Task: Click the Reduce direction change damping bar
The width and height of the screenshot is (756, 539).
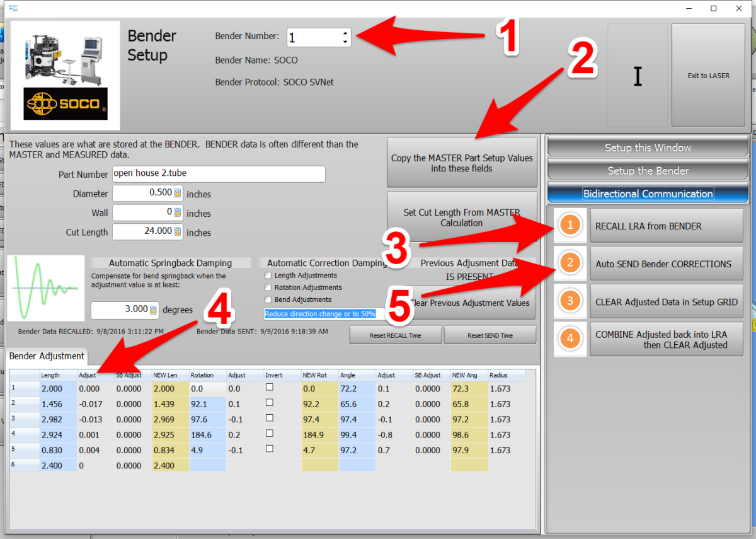Action: click(320, 313)
